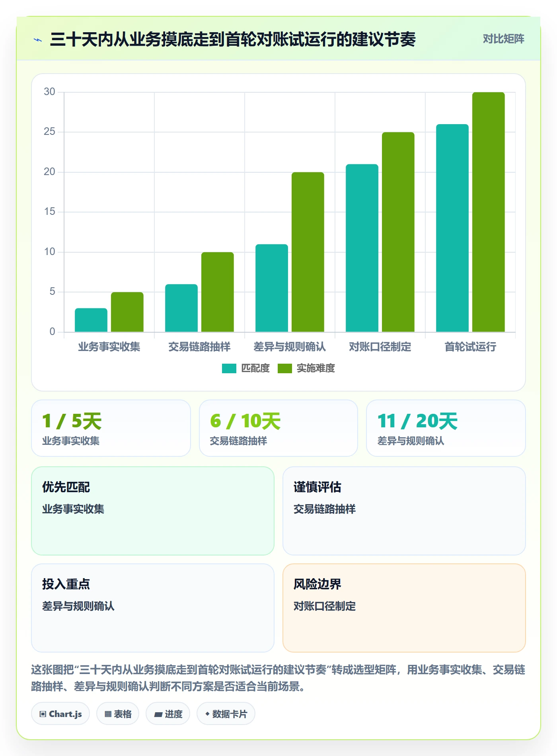This screenshot has width=557, height=756.
Task: Click the green 实施难度 bar for 对账口径制定
Action: click(398, 232)
